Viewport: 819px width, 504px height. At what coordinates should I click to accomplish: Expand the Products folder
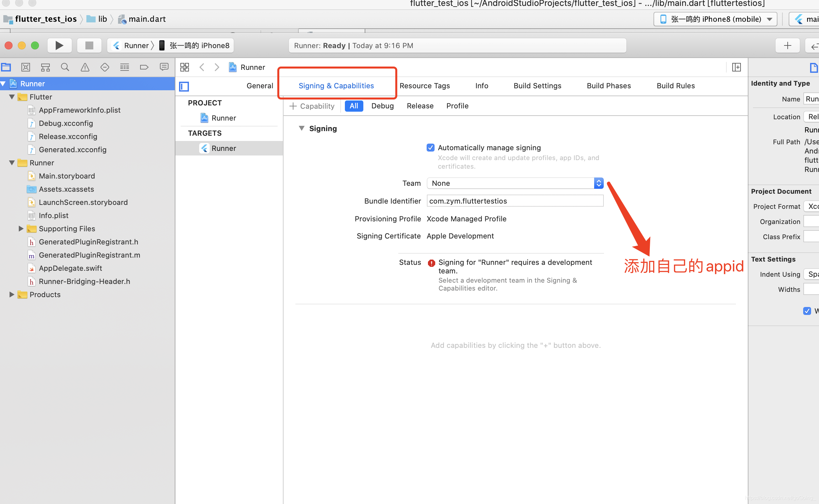(12, 295)
